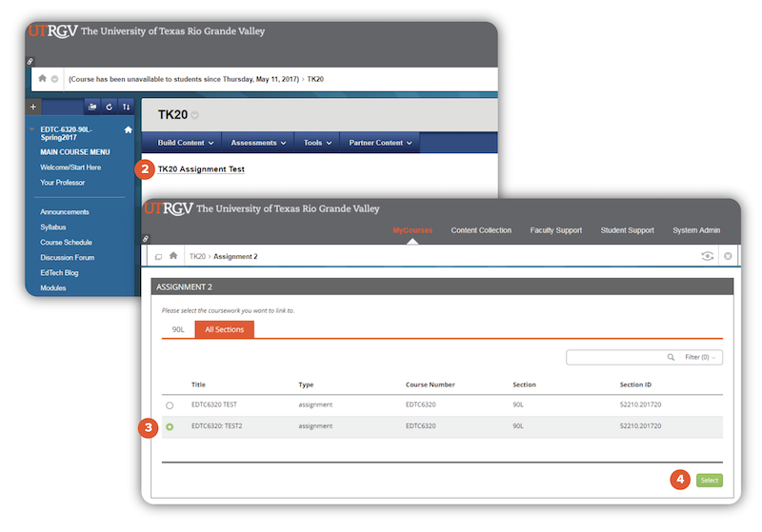Open Syllabus in course menu
The width and height of the screenshot is (762, 532).
[53, 227]
